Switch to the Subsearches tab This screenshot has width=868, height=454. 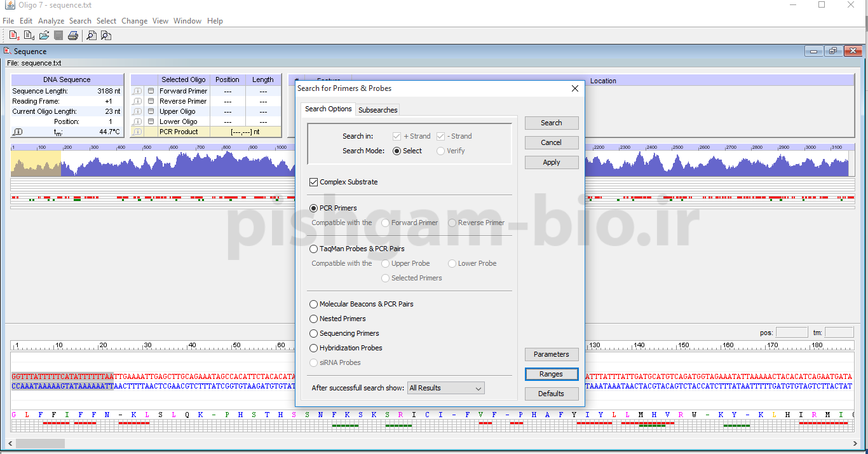coord(378,110)
